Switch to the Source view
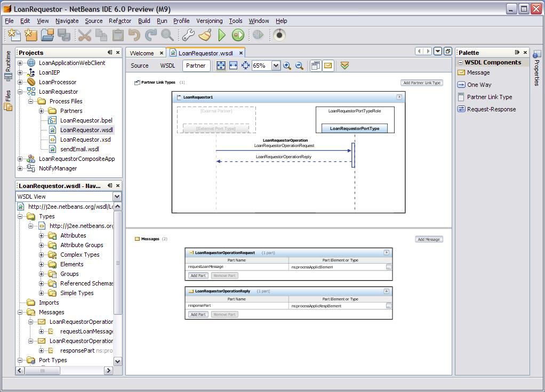This screenshot has width=545, height=392. click(139, 66)
